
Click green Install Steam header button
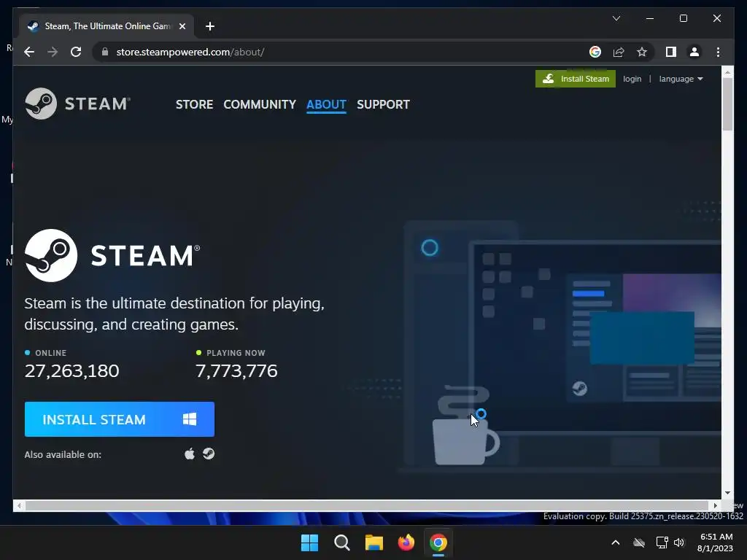[x=575, y=79]
